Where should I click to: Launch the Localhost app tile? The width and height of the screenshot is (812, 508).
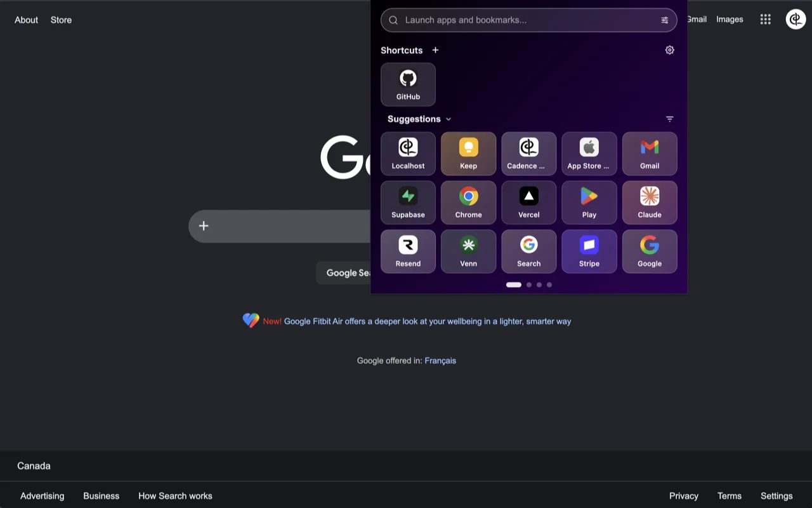pyautogui.click(x=408, y=154)
